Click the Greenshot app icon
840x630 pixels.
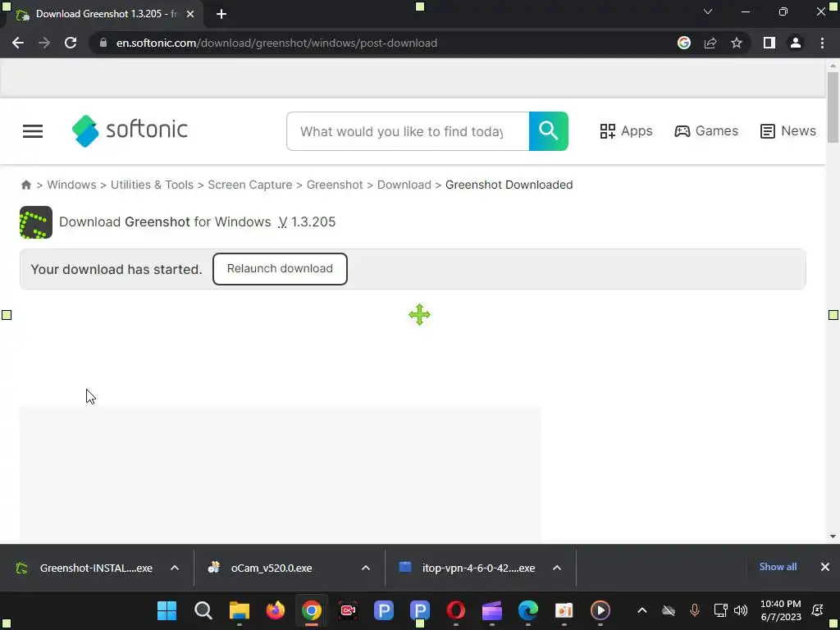tap(36, 222)
